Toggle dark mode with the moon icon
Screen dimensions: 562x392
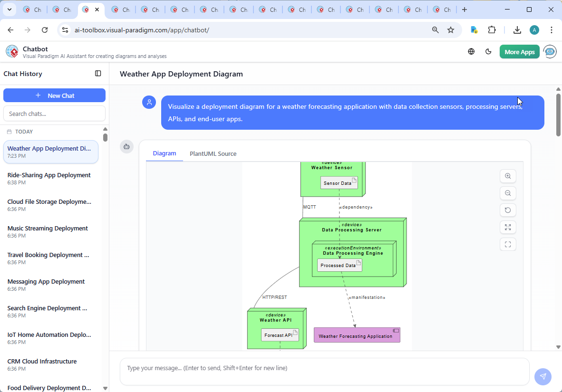(488, 51)
